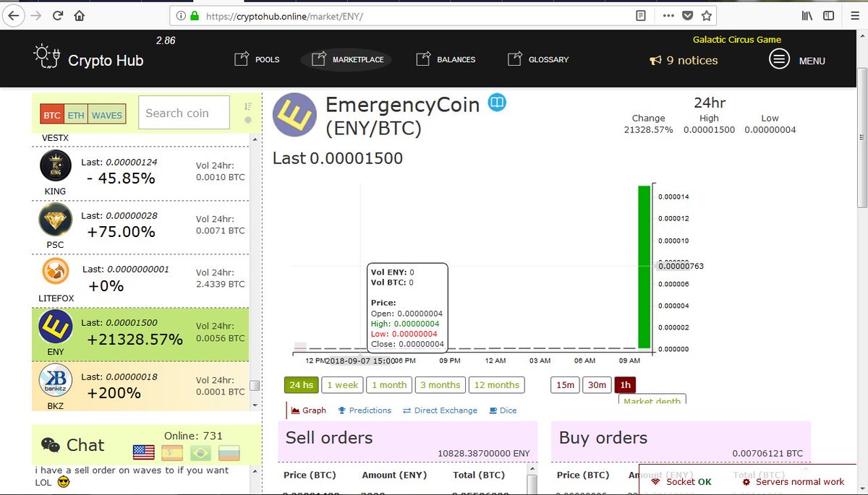The image size is (868, 495).
Task: Open the 9 notices link
Action: (x=684, y=61)
